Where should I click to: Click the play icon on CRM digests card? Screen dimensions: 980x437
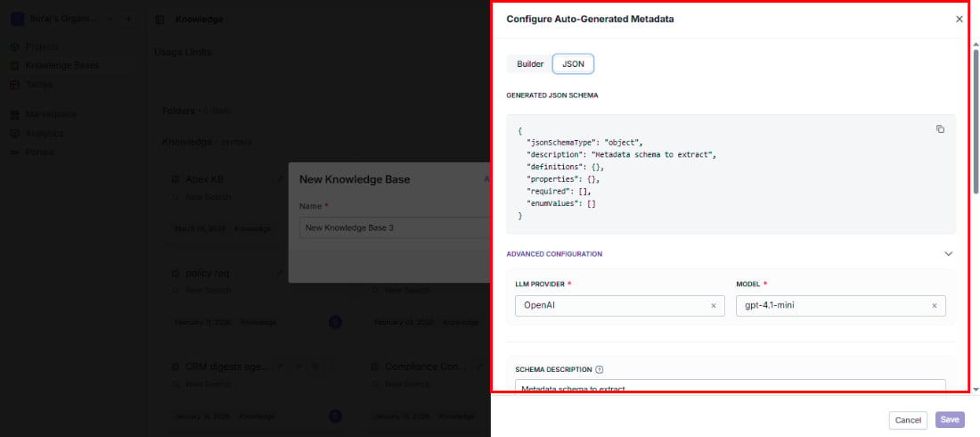(298, 367)
